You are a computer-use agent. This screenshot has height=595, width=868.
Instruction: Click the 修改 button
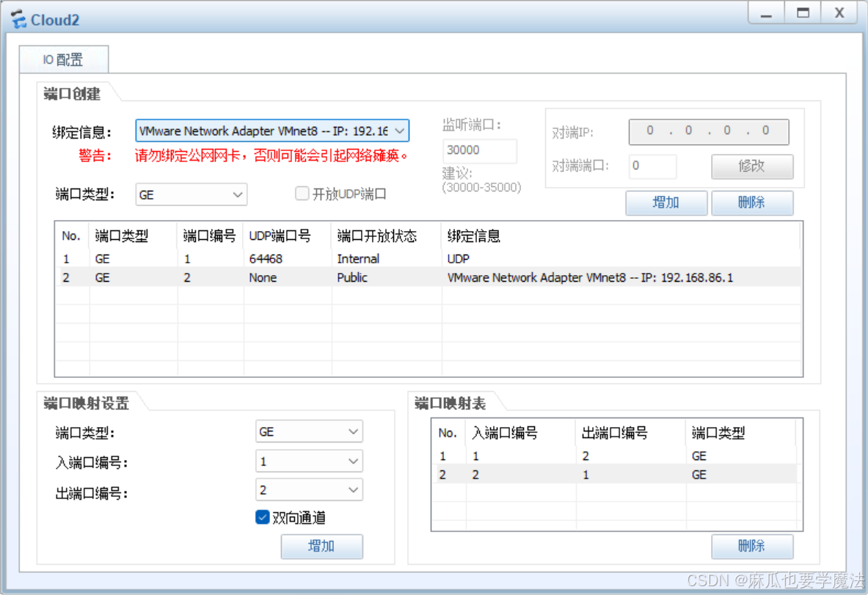coord(752,167)
